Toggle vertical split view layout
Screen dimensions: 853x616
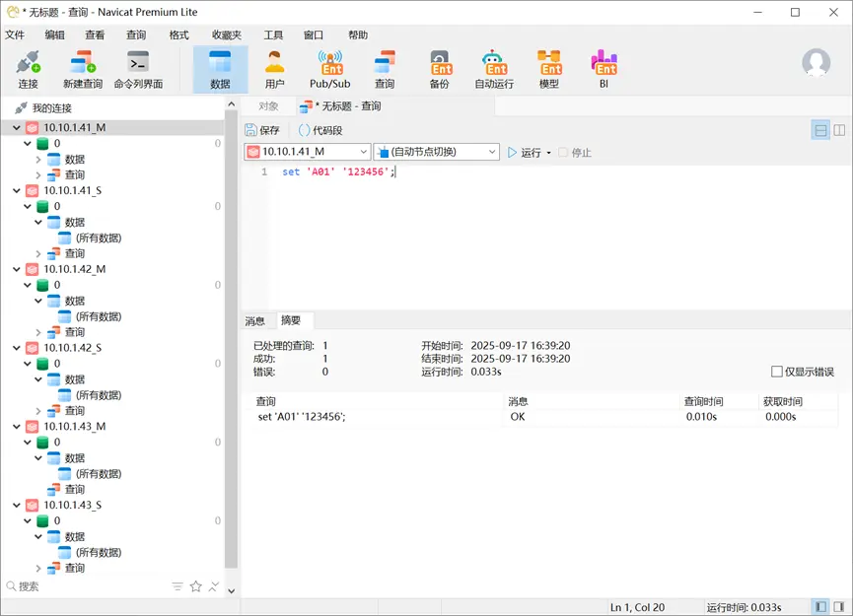(840, 129)
